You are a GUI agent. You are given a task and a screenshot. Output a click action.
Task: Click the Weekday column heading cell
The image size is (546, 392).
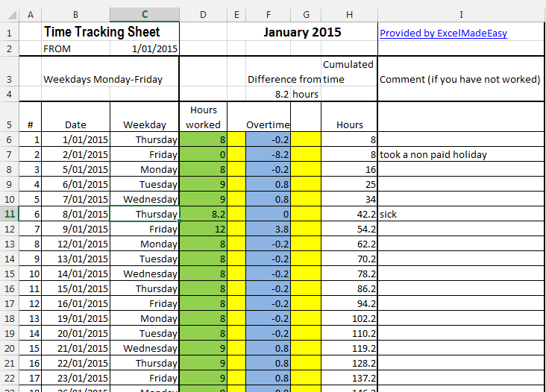tap(145, 124)
